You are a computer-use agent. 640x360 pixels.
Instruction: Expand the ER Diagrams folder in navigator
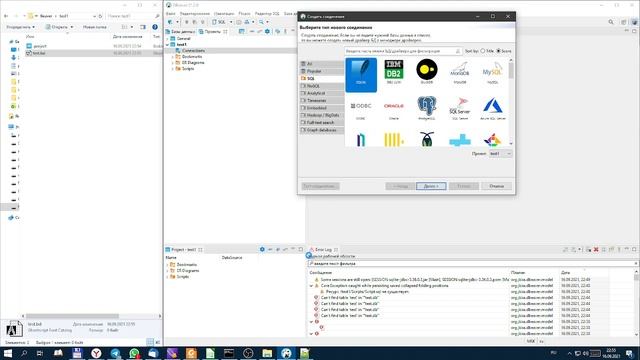(x=173, y=63)
